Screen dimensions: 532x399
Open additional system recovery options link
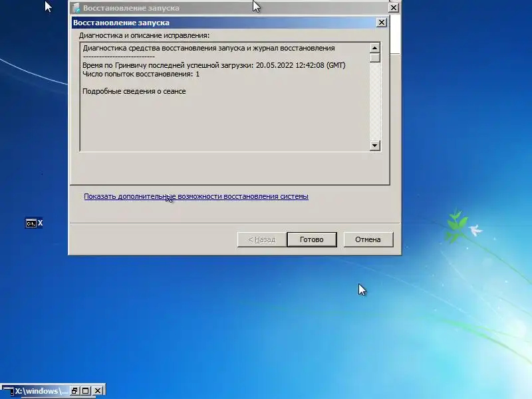(x=196, y=196)
